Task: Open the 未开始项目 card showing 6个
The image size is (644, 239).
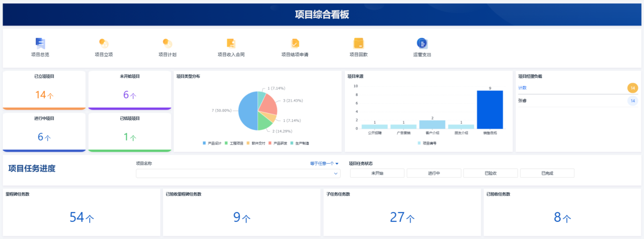Action: (x=130, y=90)
